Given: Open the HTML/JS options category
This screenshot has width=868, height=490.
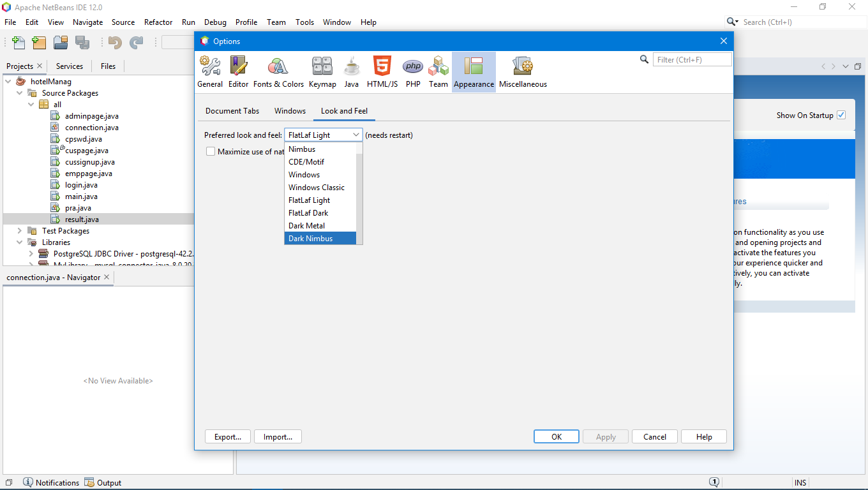Looking at the screenshot, I should pos(382,72).
